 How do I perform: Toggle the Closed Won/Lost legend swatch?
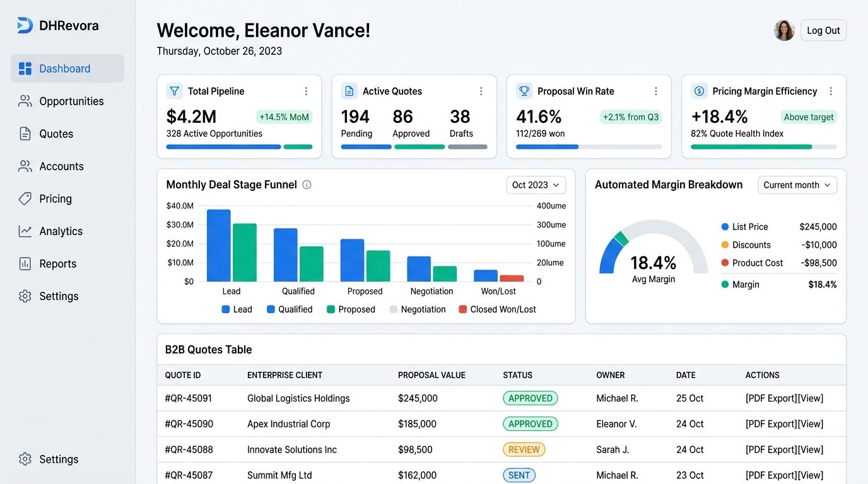463,309
